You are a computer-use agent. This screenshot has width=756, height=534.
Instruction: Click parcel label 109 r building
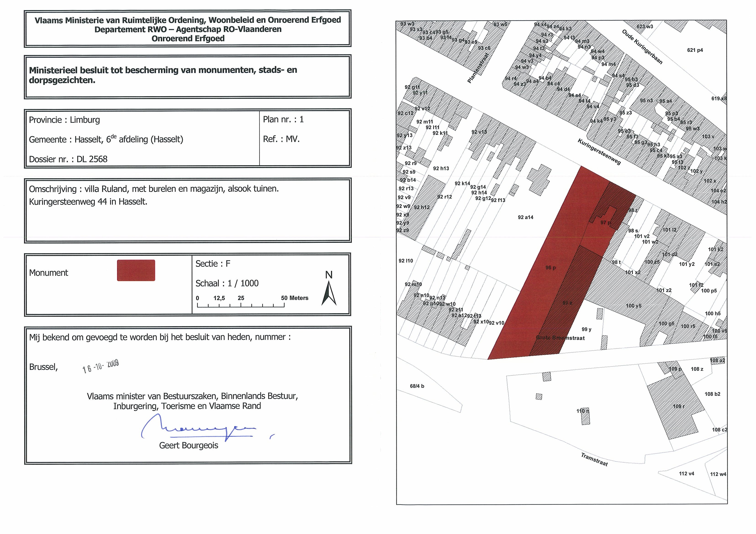[x=679, y=406]
